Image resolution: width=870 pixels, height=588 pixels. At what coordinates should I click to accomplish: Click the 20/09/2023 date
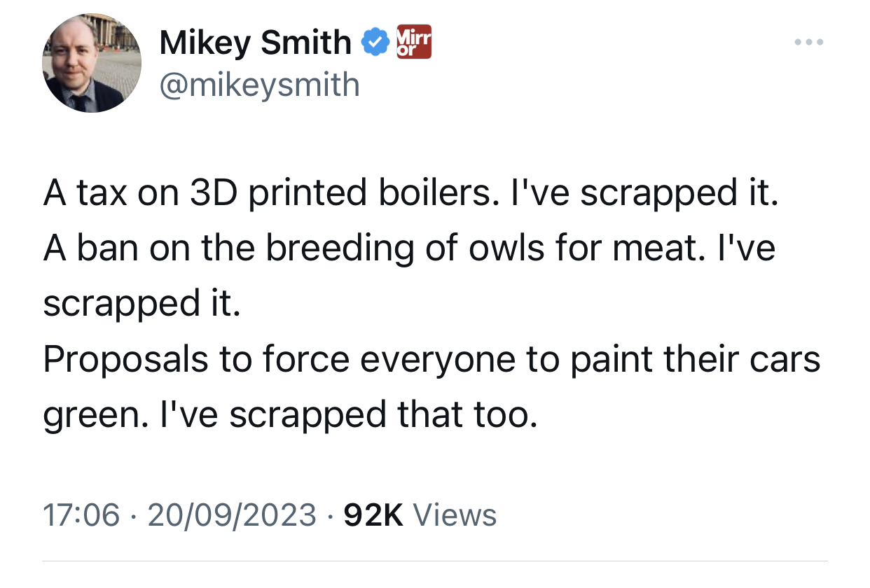(232, 515)
